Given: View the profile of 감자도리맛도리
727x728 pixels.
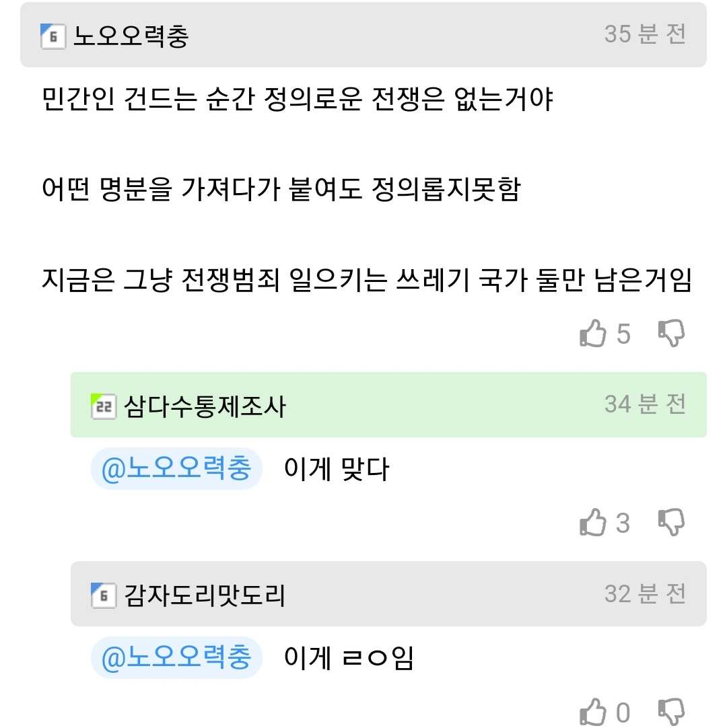Looking at the screenshot, I should pyautogui.click(x=205, y=595).
